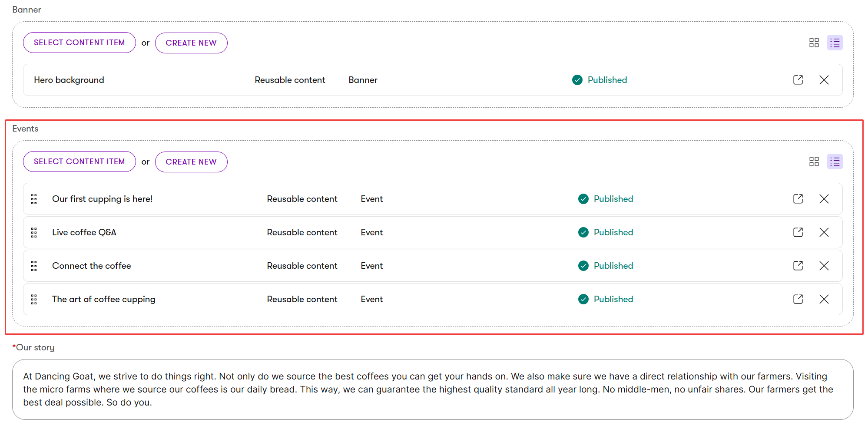
Task: Remove Connect the coffee event
Action: 824,266
